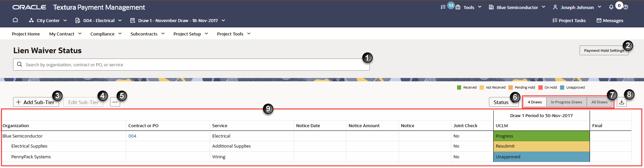Open Project Tasks
The image size is (644, 168).
point(569,20)
